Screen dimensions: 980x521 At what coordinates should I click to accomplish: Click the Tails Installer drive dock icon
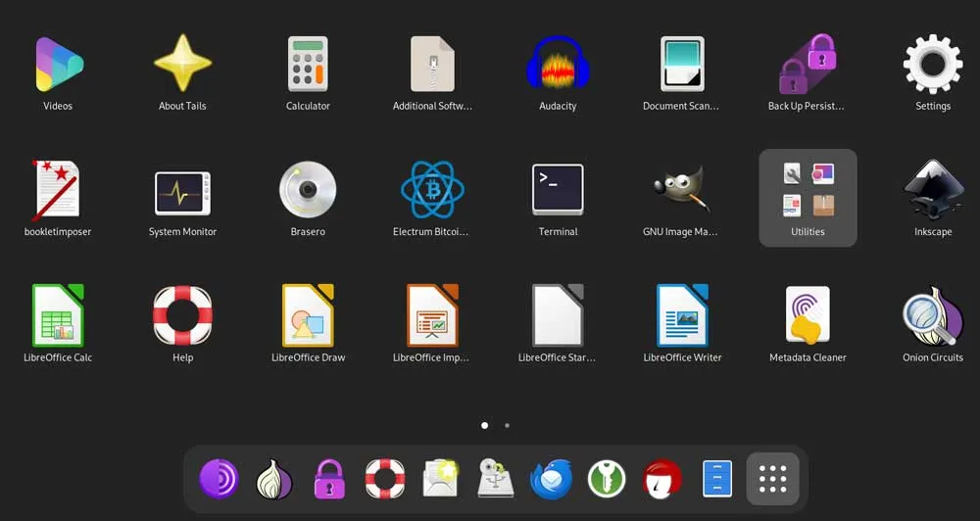coord(496,479)
